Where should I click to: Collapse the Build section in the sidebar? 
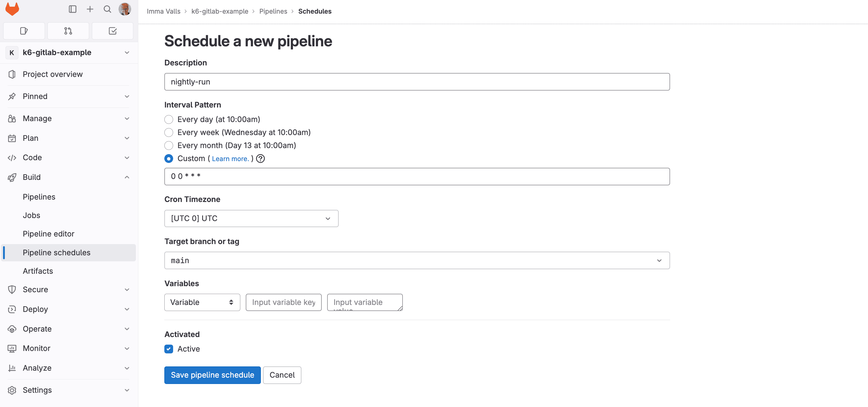click(x=127, y=177)
